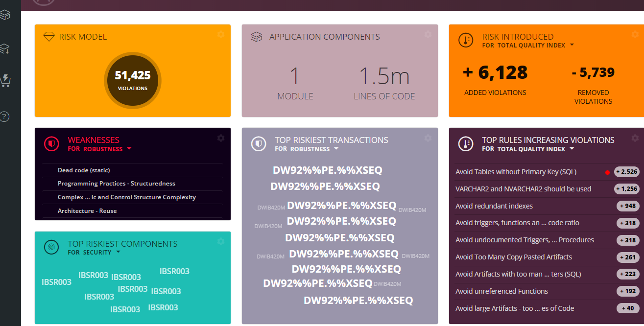Select 'Architecture - Reuse' weakness row

click(x=87, y=211)
